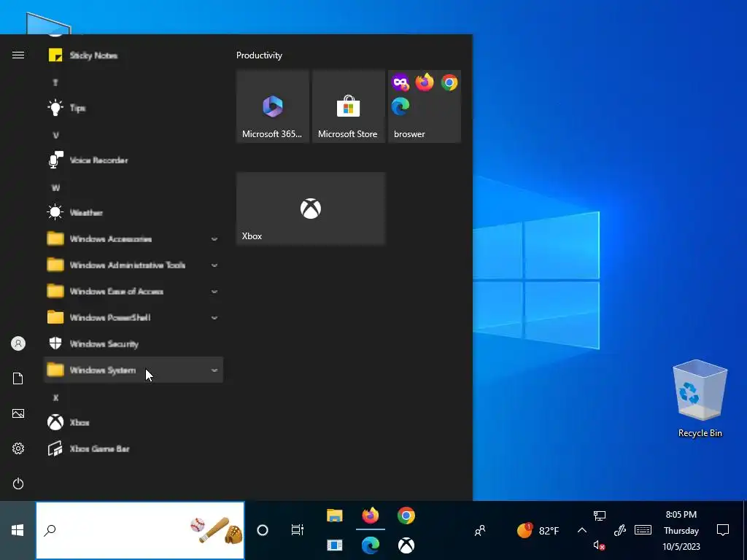Expand the Windows PowerShell folder chevron
747x560 pixels.
pyautogui.click(x=214, y=318)
